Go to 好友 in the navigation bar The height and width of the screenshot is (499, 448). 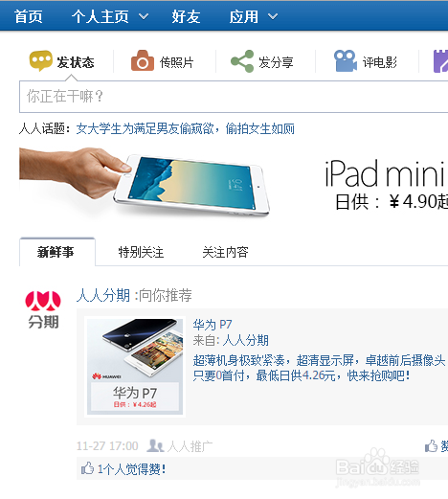click(x=186, y=16)
